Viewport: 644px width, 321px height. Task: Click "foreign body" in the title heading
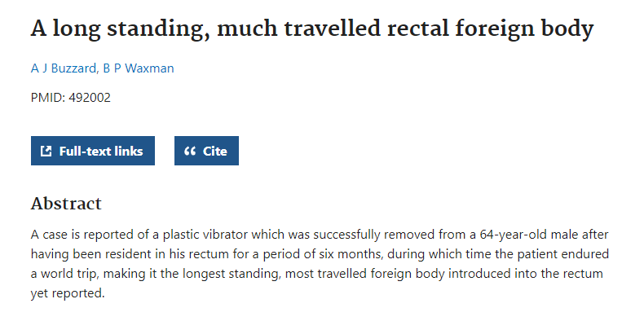524,29
